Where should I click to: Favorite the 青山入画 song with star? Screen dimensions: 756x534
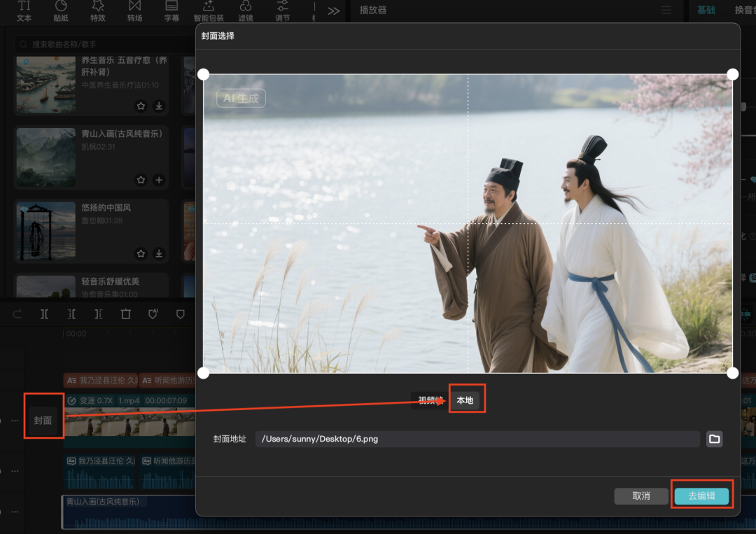[141, 180]
